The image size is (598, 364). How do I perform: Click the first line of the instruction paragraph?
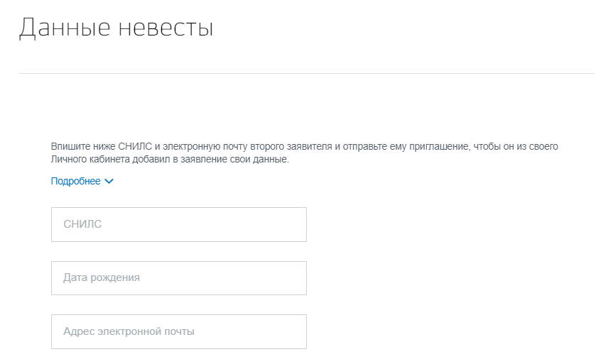pos(305,147)
